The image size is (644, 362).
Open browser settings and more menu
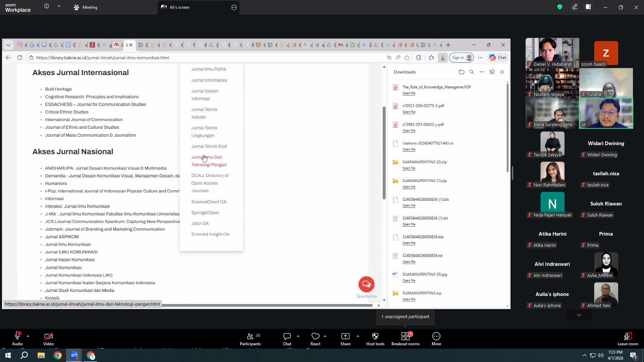480,58
